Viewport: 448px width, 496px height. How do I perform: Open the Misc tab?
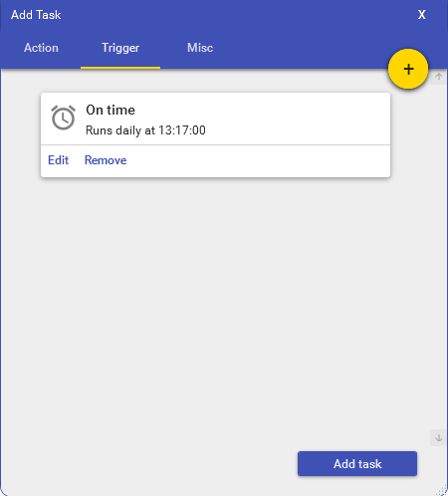(x=200, y=48)
